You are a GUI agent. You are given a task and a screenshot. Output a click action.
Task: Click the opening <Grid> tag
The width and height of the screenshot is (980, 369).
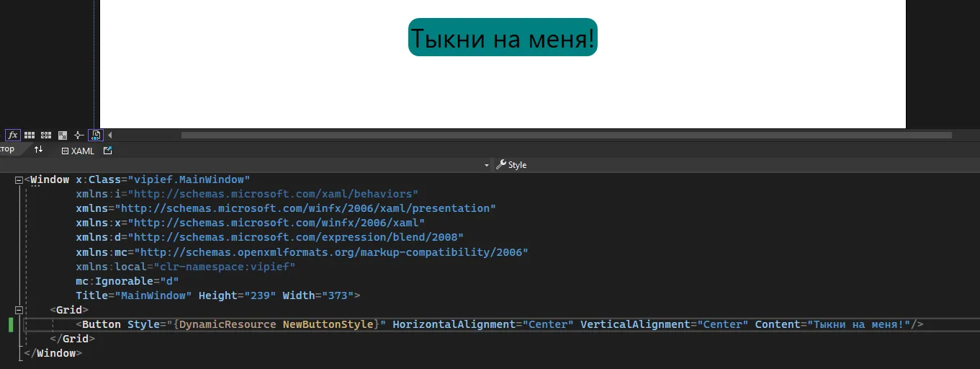coord(69,310)
